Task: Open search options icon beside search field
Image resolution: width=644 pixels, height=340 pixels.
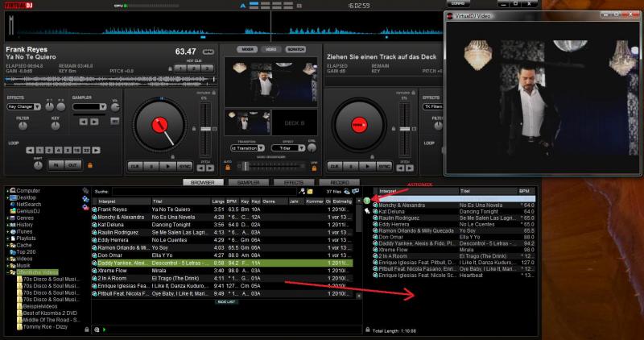Action: click(x=302, y=191)
